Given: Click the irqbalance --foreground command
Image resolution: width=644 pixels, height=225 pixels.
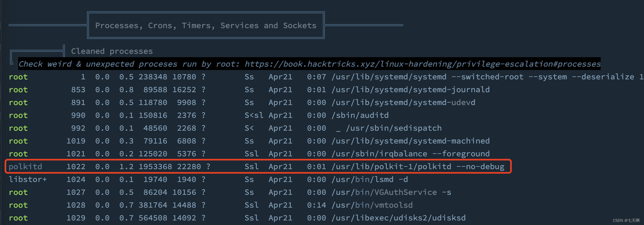Looking at the screenshot, I should coord(411,154).
